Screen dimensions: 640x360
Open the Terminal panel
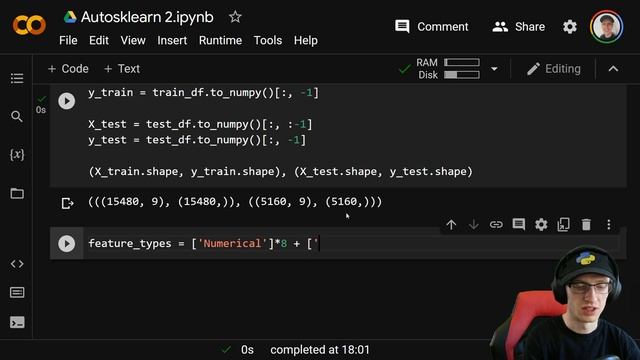click(x=17, y=322)
